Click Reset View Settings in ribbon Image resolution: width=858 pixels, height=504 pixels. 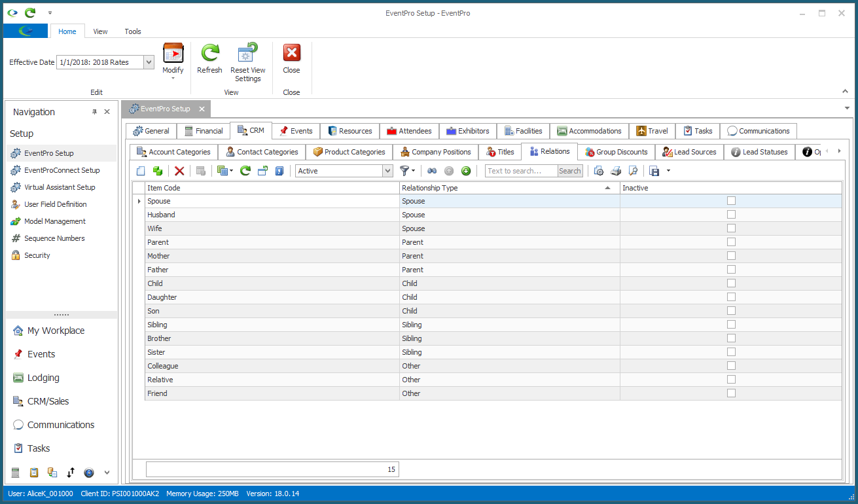point(248,63)
